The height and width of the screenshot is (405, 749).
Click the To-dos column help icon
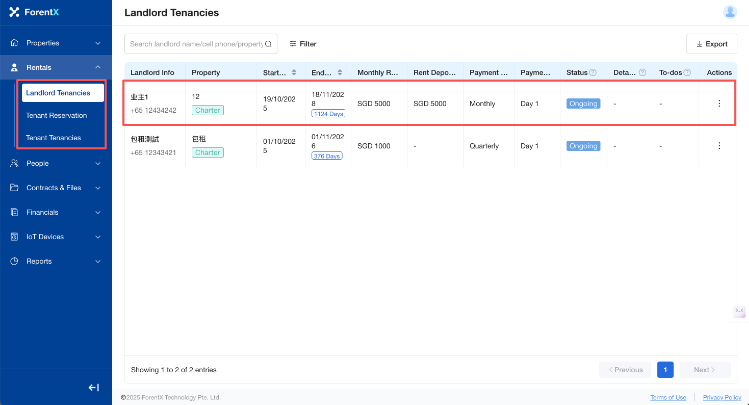[x=688, y=73]
